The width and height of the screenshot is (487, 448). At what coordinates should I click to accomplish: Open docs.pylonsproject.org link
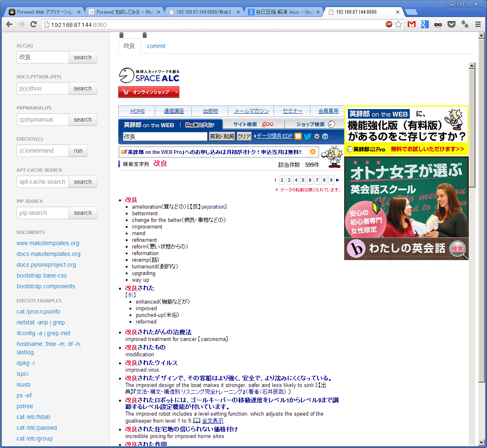[46, 265]
